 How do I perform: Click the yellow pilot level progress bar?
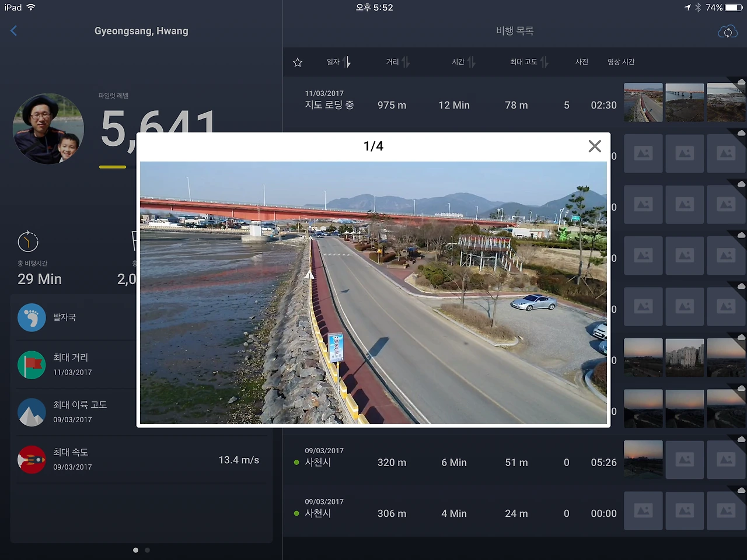113,167
